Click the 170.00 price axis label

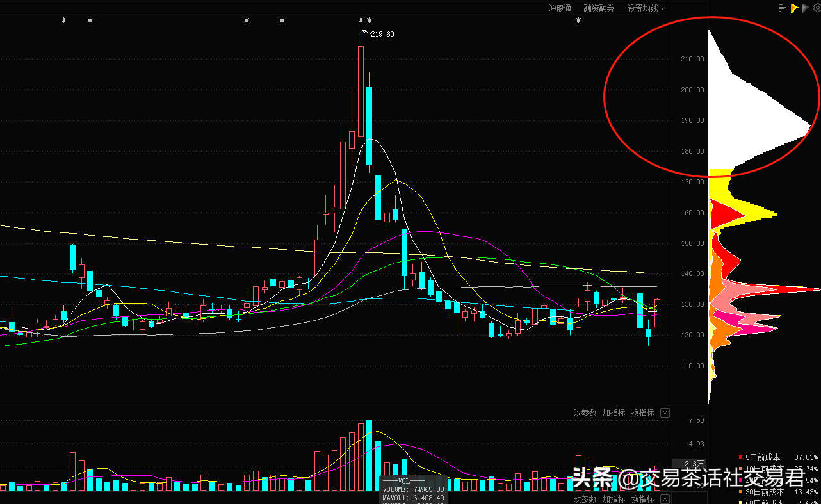[692, 182]
